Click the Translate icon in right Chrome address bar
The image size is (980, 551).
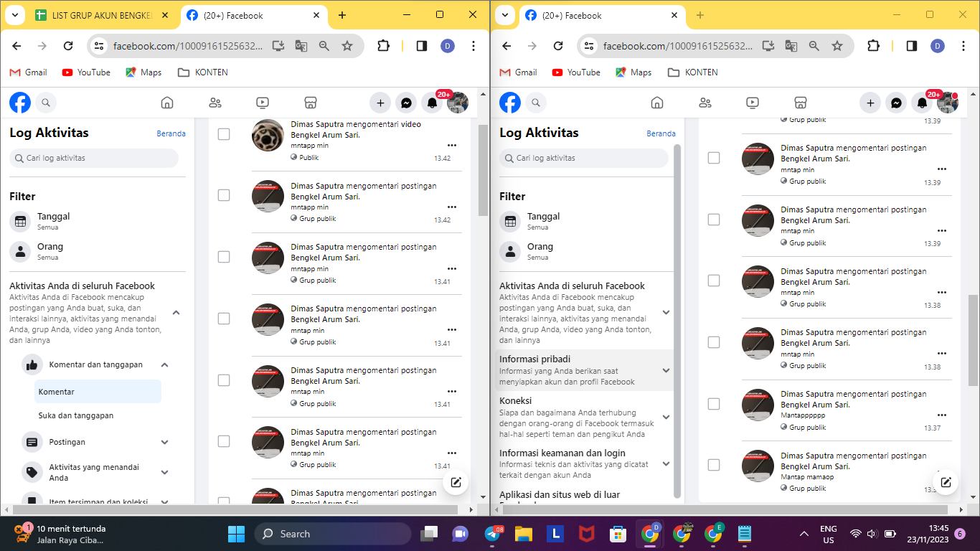tap(791, 46)
